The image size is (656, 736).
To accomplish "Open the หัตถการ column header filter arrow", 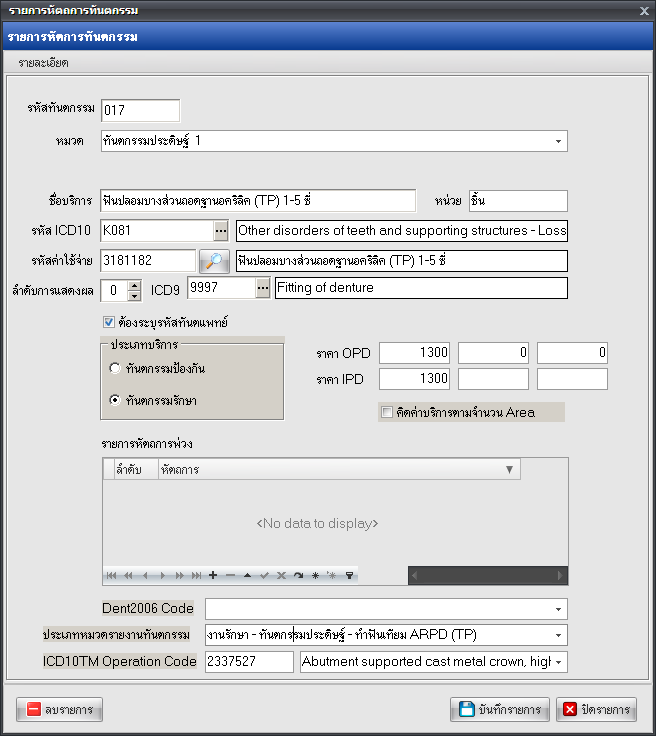I will (510, 469).
